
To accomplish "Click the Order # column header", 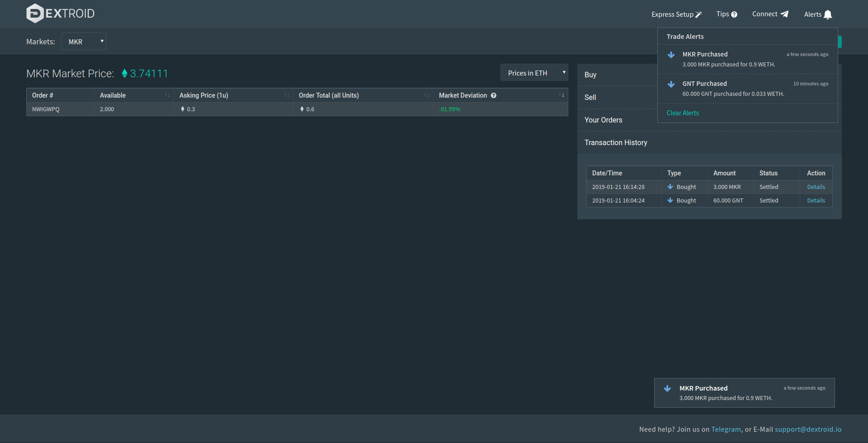I will 60,95.
